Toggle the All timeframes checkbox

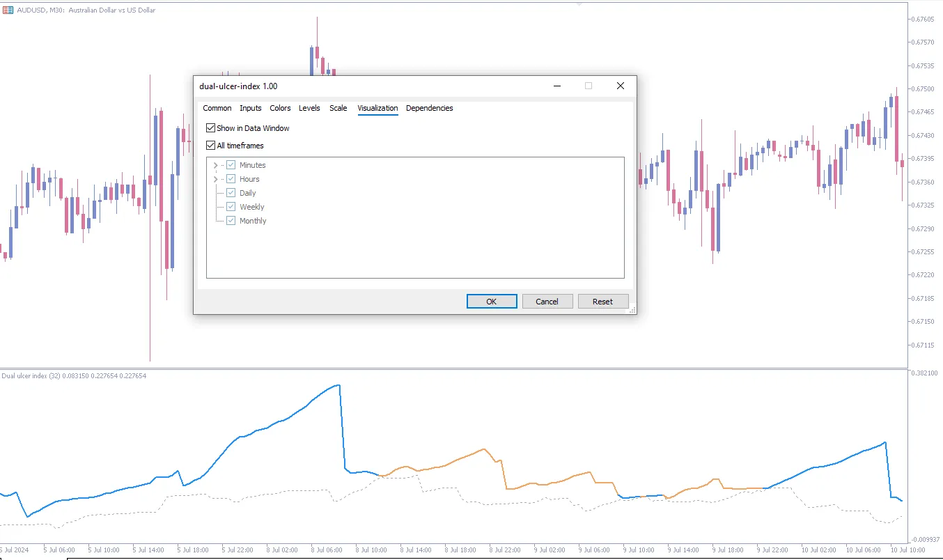211,146
